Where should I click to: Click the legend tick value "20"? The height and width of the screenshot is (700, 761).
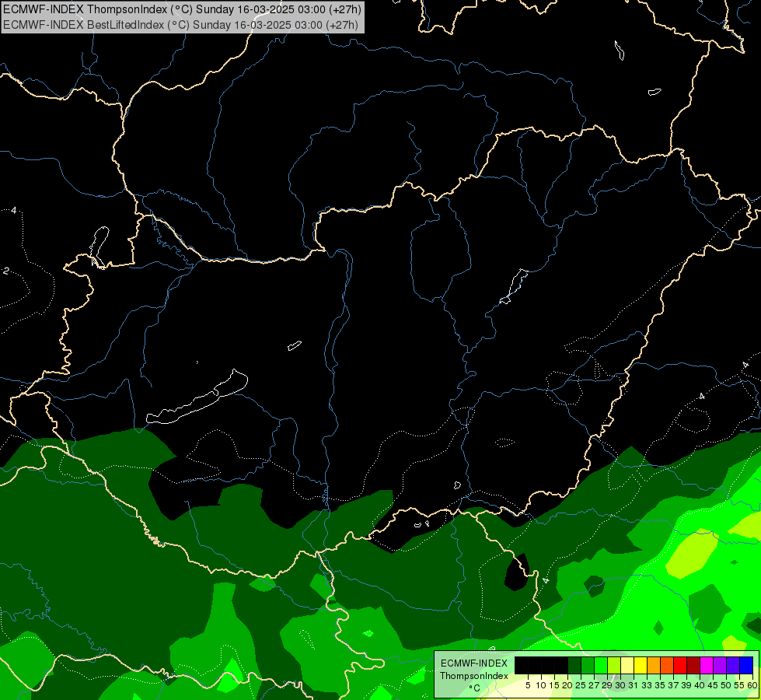coord(567,685)
